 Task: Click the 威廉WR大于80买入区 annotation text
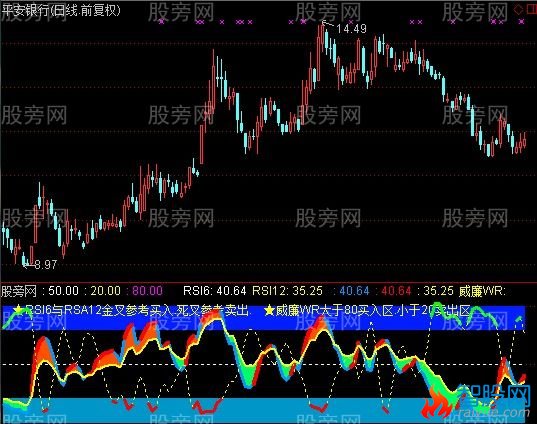point(335,311)
